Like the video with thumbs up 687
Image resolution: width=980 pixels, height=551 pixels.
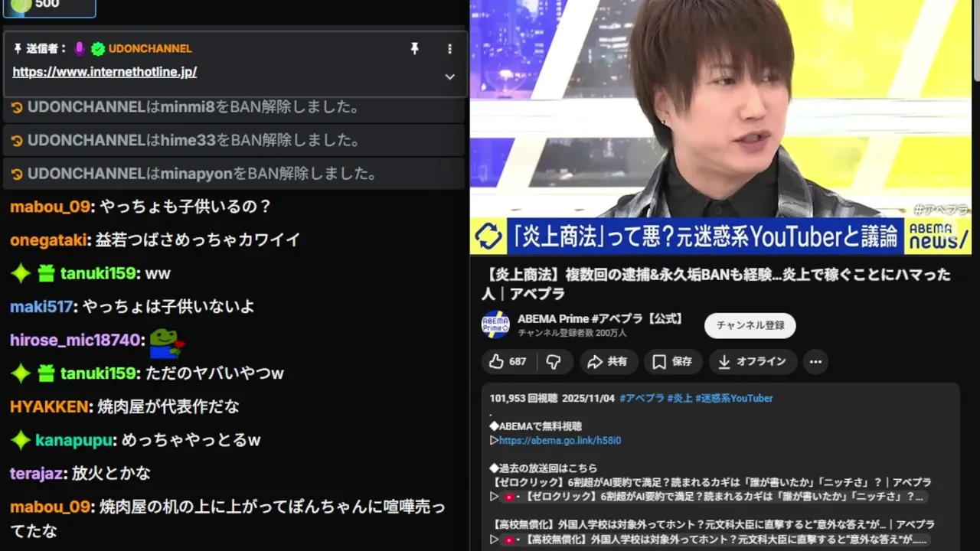pos(508,362)
